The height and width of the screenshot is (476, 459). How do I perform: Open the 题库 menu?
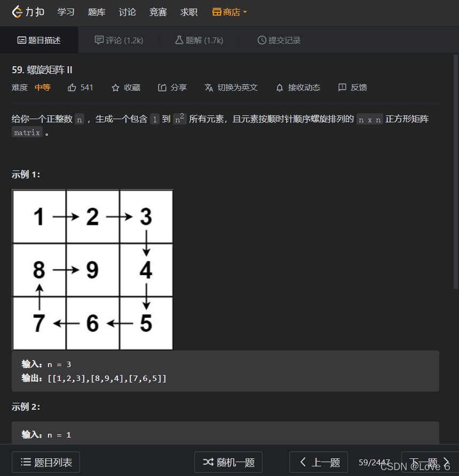(x=97, y=12)
